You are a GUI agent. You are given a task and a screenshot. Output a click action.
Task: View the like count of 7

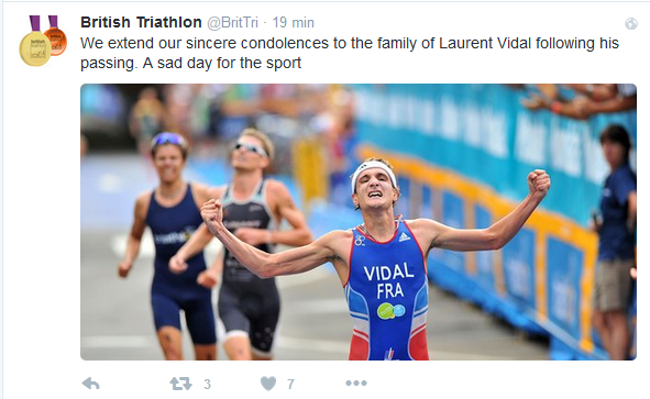291,384
